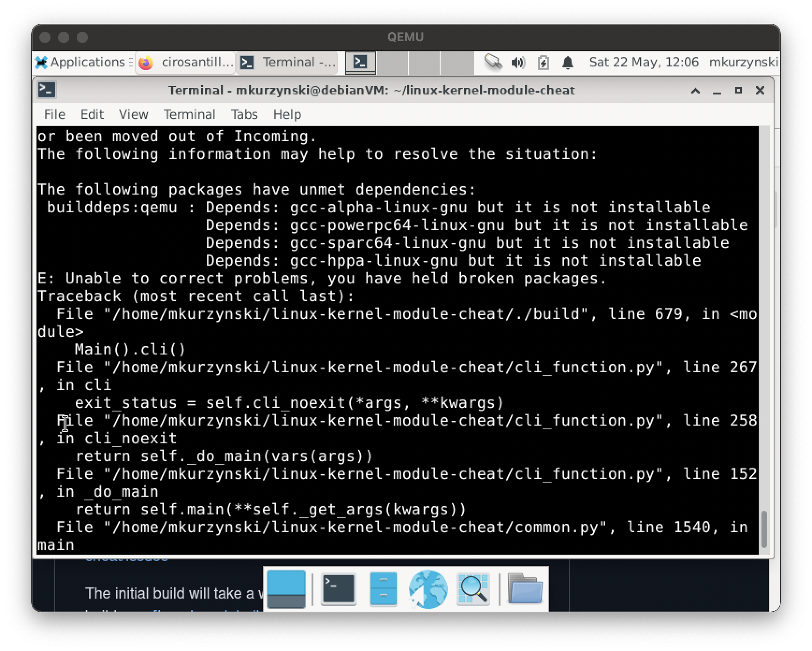
Task: Open the Tabs menu
Action: click(244, 115)
